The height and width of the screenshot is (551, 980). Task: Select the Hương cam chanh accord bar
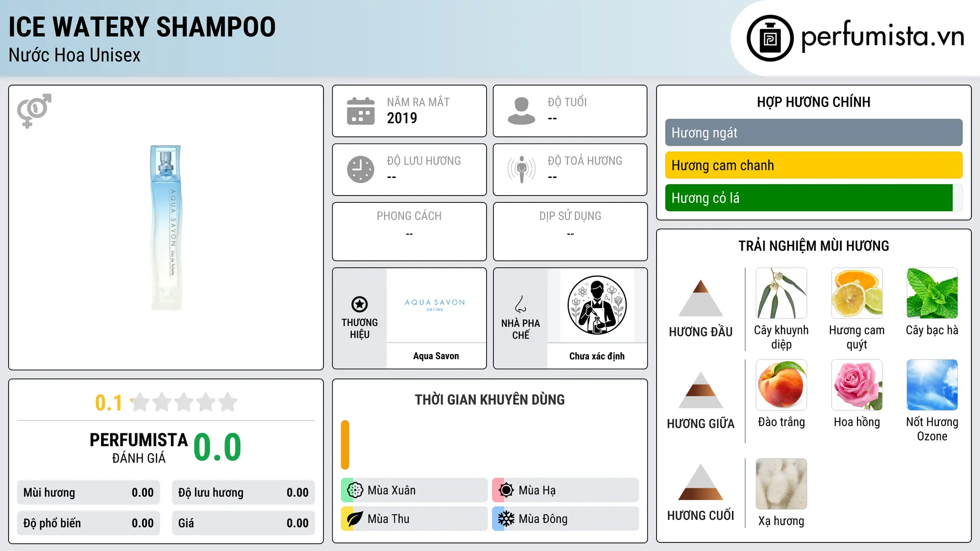click(x=813, y=165)
